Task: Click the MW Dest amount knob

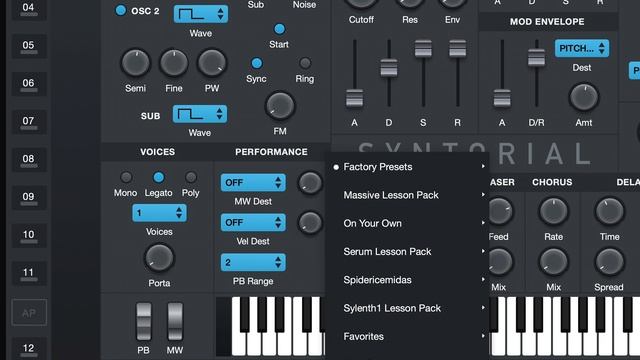Action: (310, 182)
